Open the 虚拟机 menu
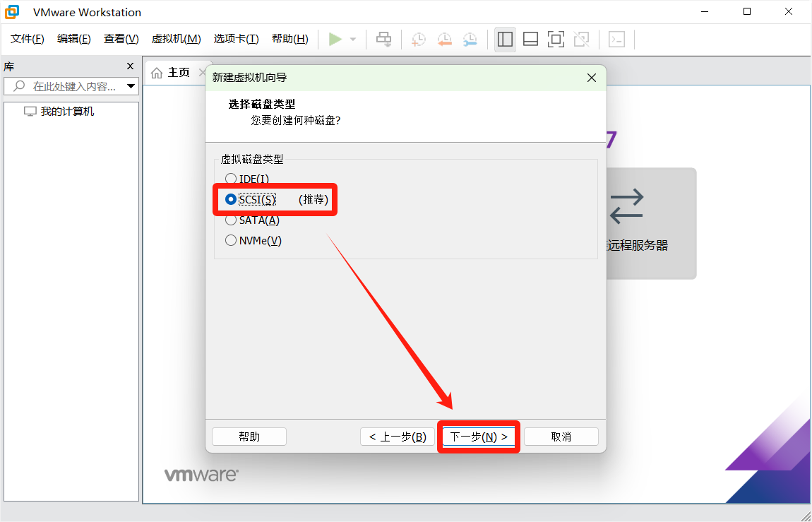The height and width of the screenshot is (522, 812). tap(176, 39)
